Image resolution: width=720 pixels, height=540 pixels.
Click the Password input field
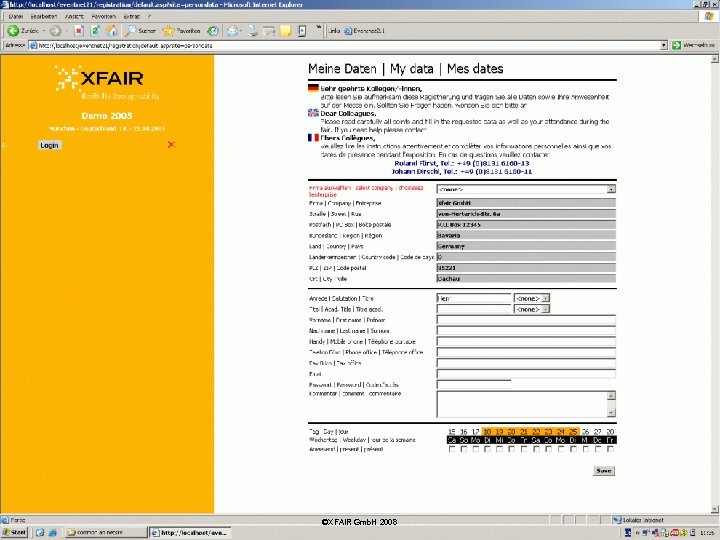coord(474,385)
